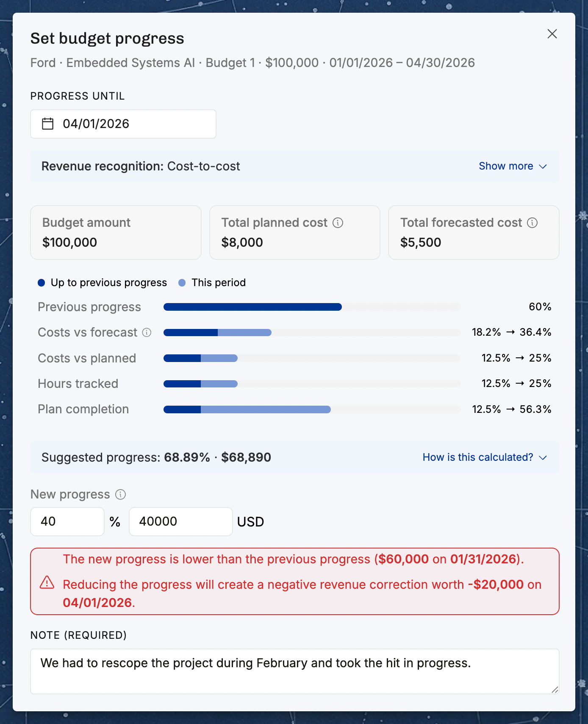Viewport: 588px width, 724px height.
Task: Click the Up to previous progress legend dot
Action: (42, 283)
